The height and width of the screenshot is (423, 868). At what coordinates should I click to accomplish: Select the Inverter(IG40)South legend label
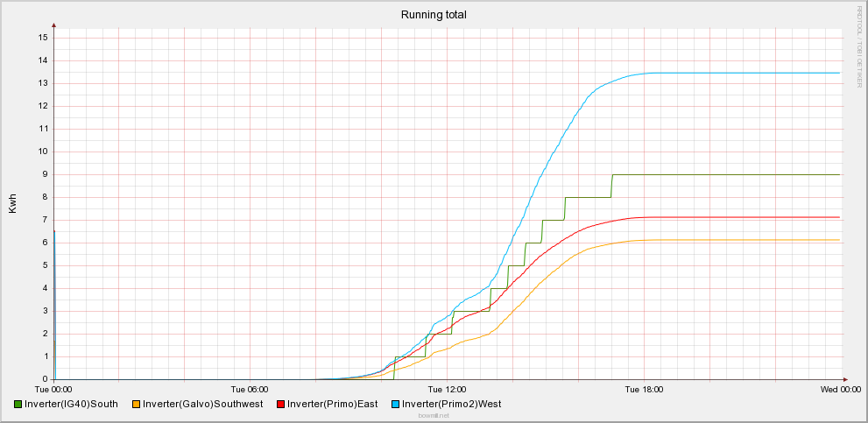(72, 404)
